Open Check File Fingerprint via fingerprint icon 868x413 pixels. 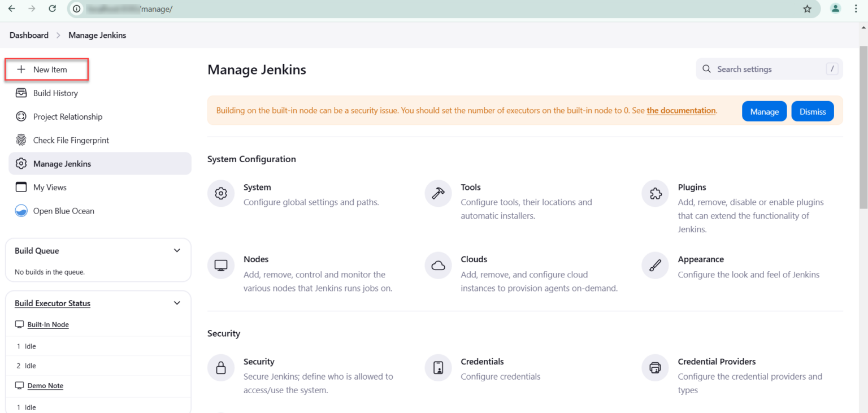click(21, 140)
